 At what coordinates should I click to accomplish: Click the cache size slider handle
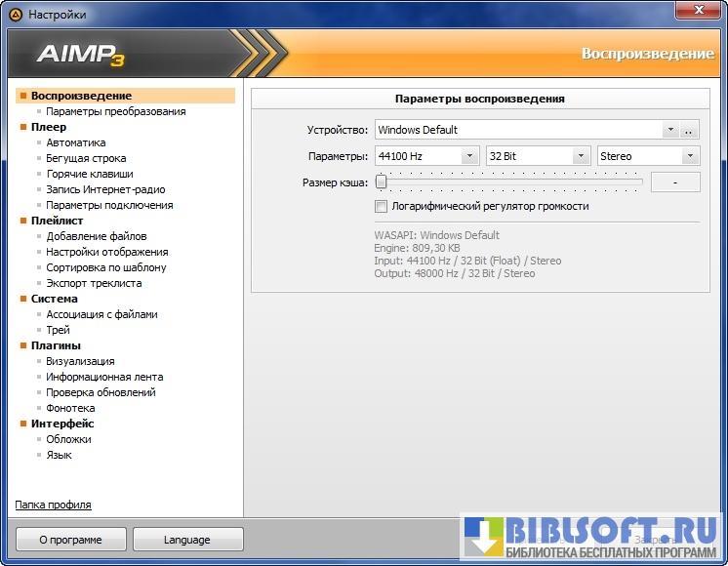tap(382, 182)
